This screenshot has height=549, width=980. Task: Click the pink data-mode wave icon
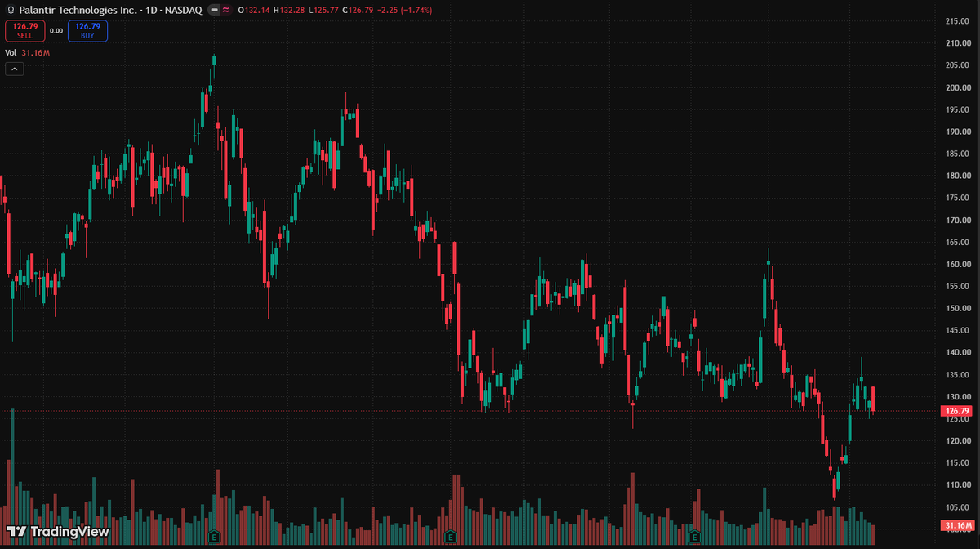tap(225, 10)
